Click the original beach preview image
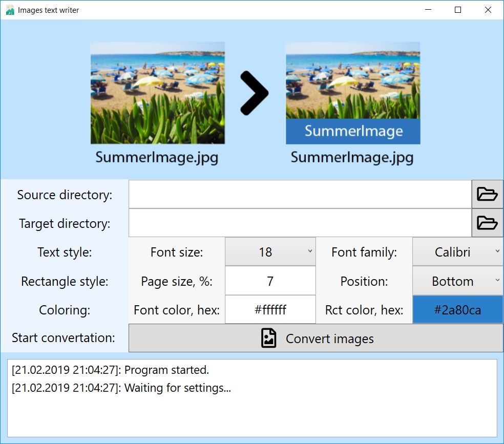The height and width of the screenshot is (444, 504). click(157, 93)
